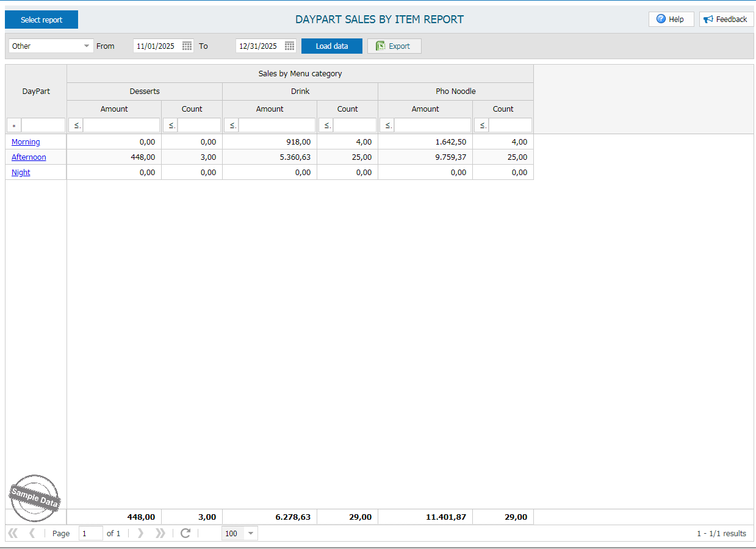The height and width of the screenshot is (549, 756).
Task: Export the report to Excel
Action: click(x=394, y=46)
